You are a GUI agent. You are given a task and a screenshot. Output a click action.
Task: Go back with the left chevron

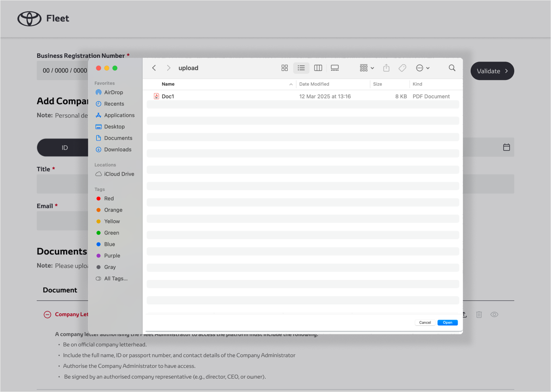click(x=154, y=68)
